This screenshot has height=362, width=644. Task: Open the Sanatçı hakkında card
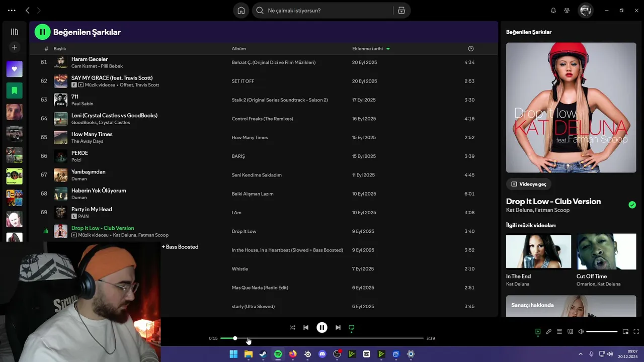pos(571,306)
